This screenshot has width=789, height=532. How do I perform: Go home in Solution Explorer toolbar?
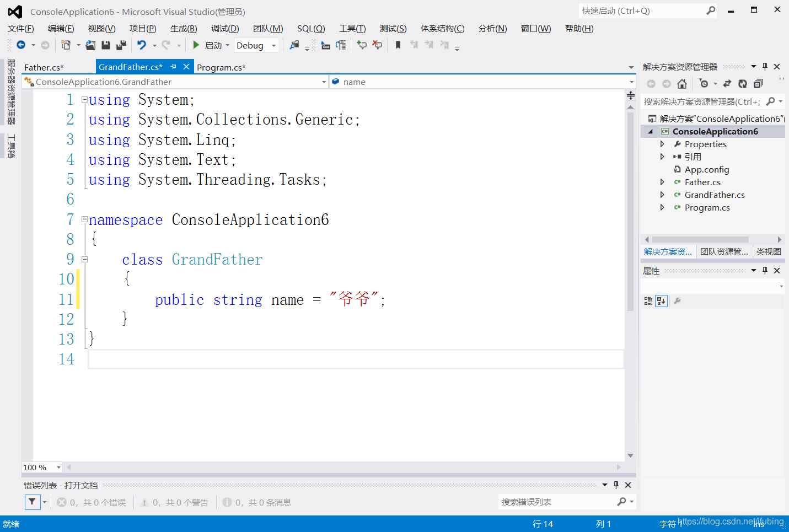[682, 84]
